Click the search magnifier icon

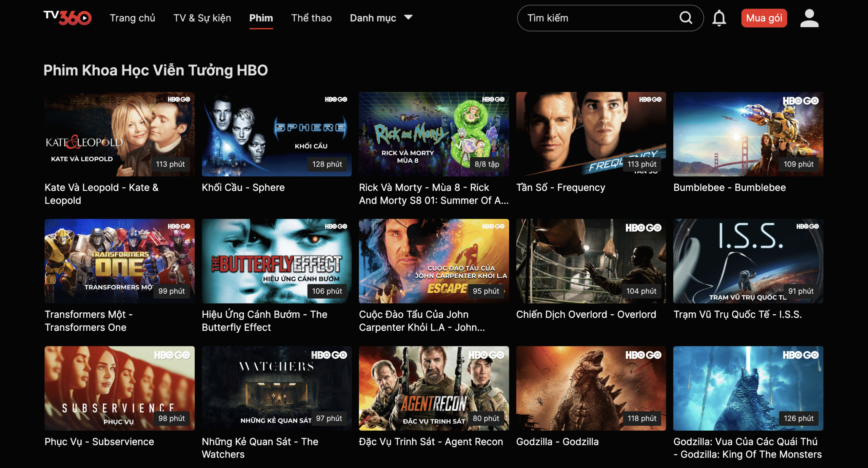(x=685, y=18)
